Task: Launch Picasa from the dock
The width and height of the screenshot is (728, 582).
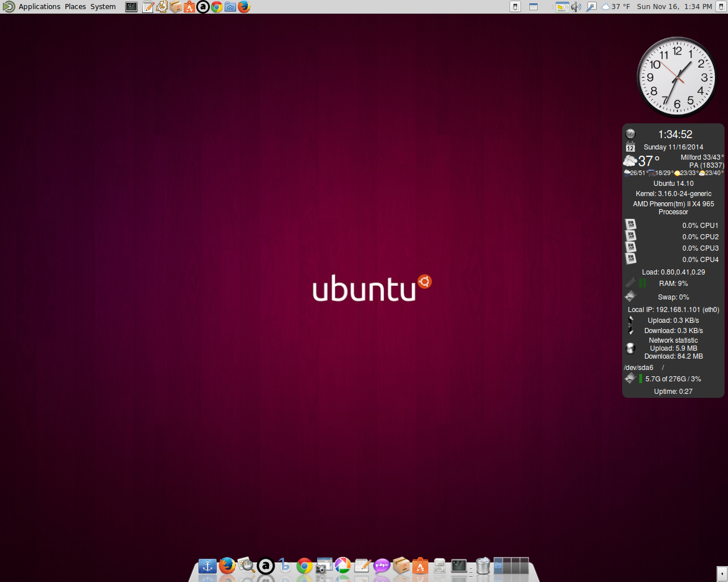Action: pyautogui.click(x=343, y=566)
